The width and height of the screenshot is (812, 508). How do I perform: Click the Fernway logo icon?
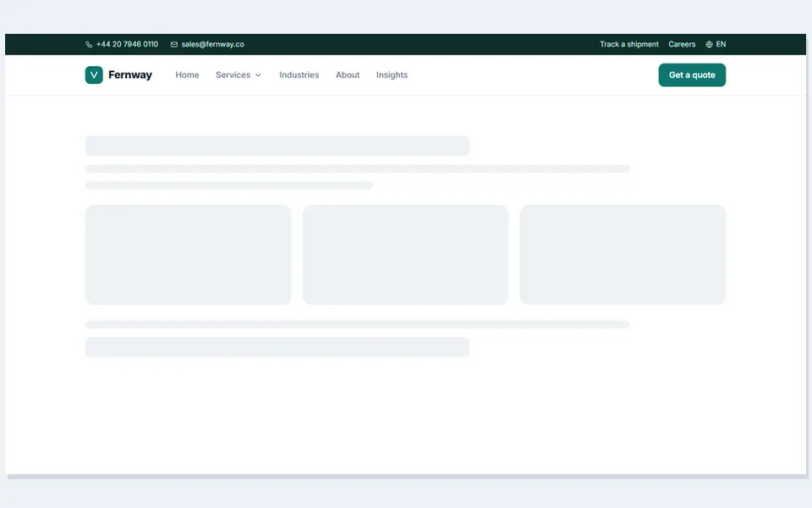[x=94, y=75]
